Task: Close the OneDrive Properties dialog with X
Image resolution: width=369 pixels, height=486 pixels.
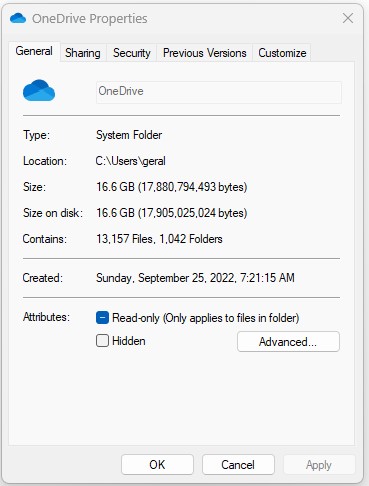Action: coord(348,18)
